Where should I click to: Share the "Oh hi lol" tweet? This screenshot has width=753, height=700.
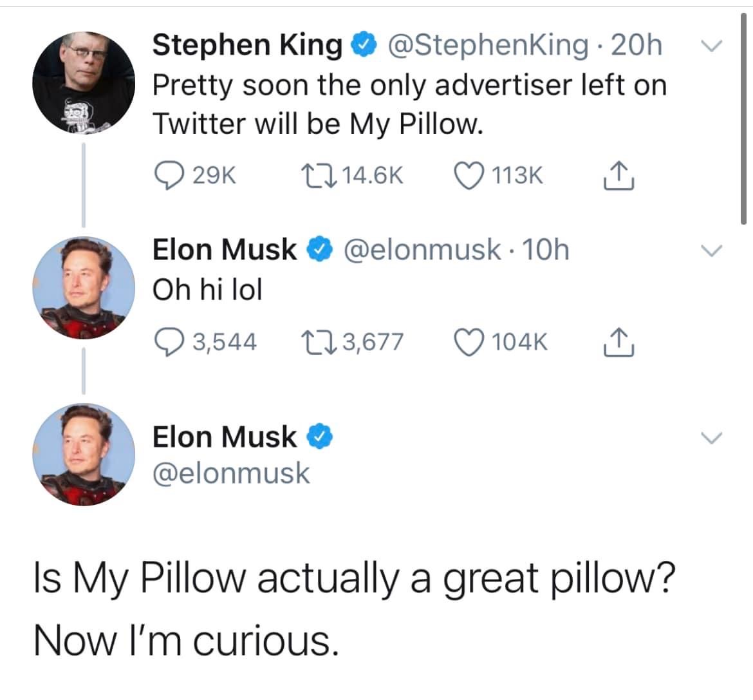[619, 342]
